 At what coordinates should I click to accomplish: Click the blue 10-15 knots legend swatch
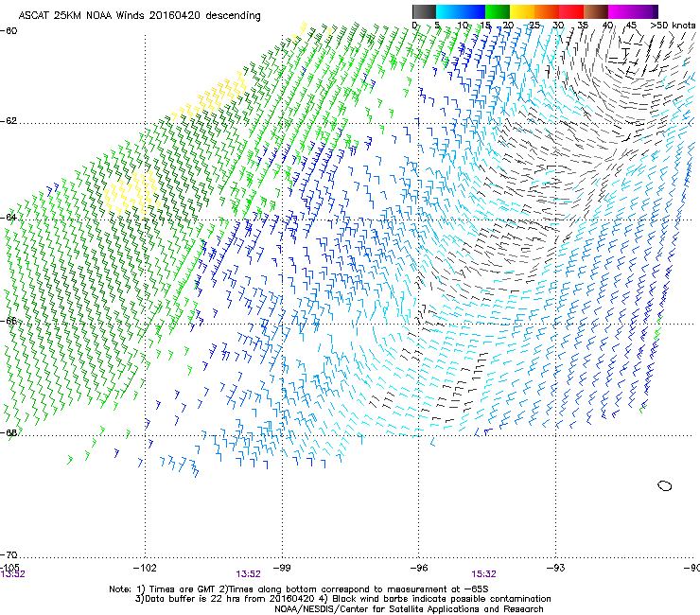click(x=473, y=11)
